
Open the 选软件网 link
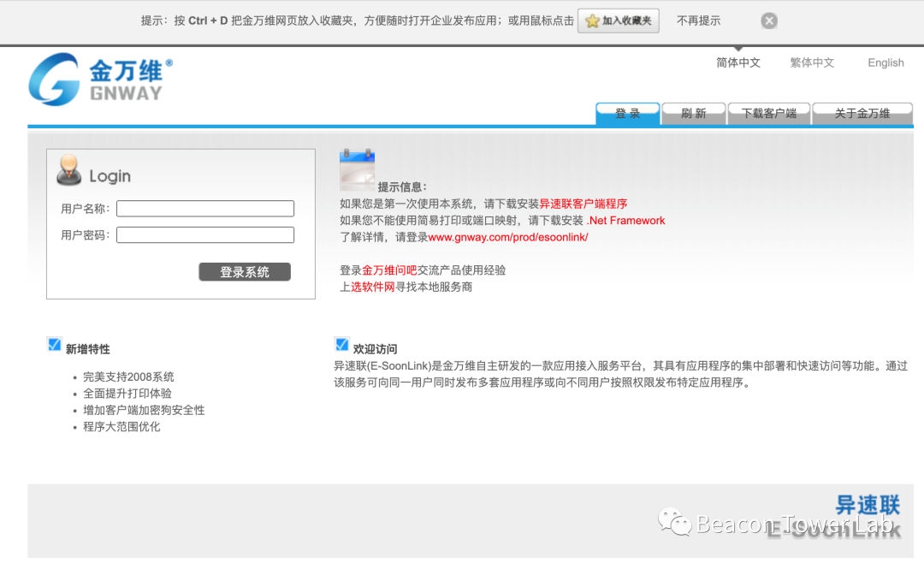(x=373, y=287)
